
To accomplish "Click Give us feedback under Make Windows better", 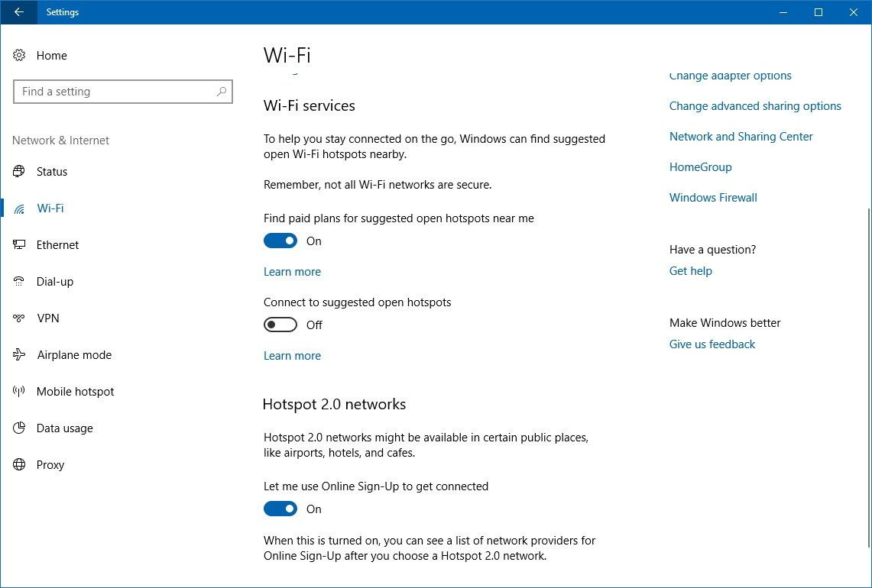I will [x=712, y=344].
